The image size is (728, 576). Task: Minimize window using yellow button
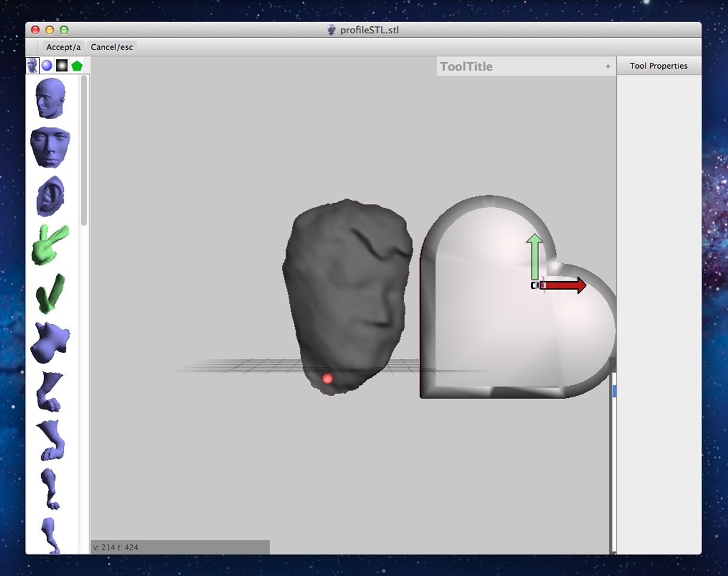(50, 30)
